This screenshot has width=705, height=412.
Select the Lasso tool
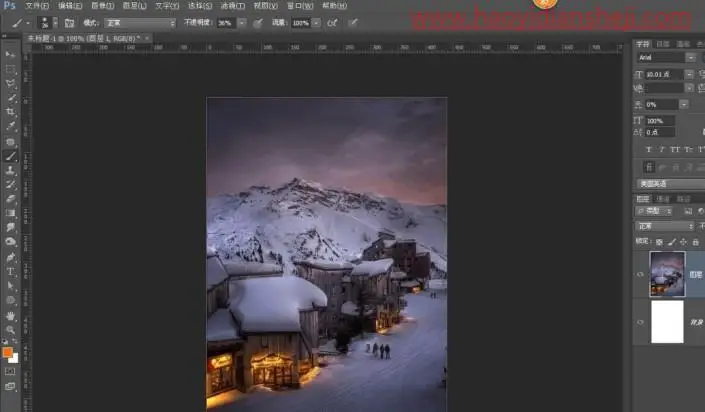pyautogui.click(x=10, y=84)
